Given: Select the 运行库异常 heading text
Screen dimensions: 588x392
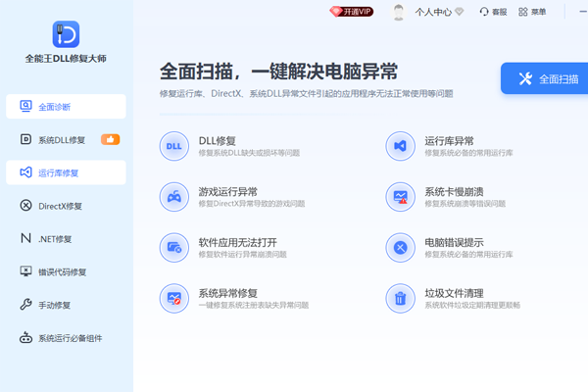Looking at the screenshot, I should coord(449,141).
